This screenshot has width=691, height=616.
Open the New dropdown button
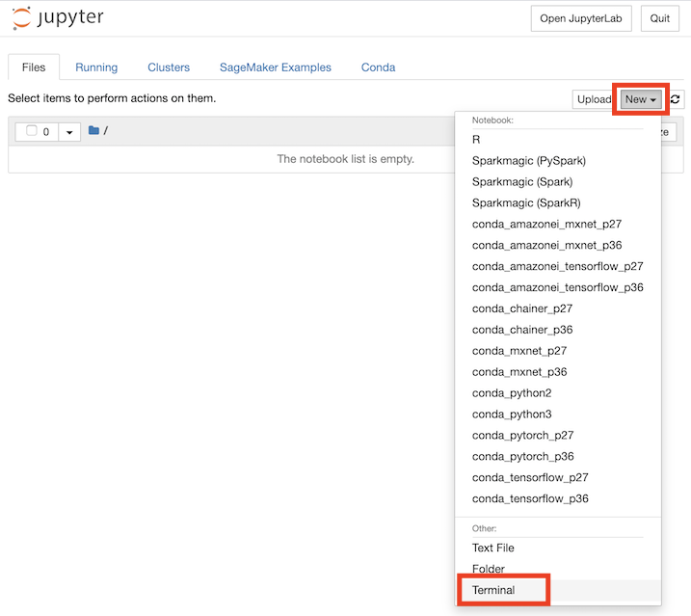[641, 99]
